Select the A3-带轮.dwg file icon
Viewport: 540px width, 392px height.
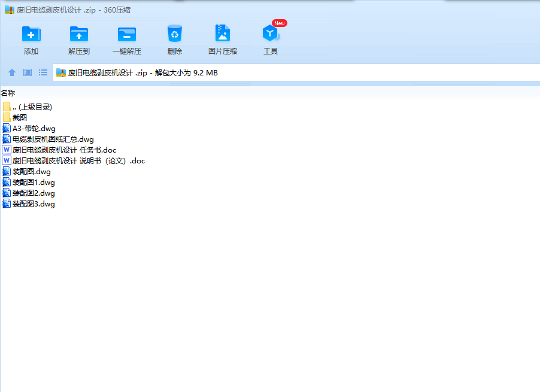pyautogui.click(x=7, y=128)
